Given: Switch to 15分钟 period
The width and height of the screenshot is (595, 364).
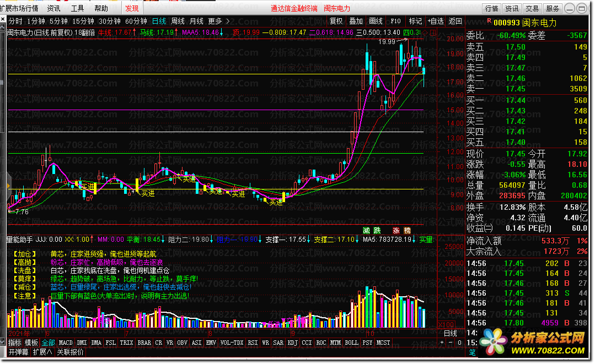Looking at the screenshot, I should coord(83,21).
